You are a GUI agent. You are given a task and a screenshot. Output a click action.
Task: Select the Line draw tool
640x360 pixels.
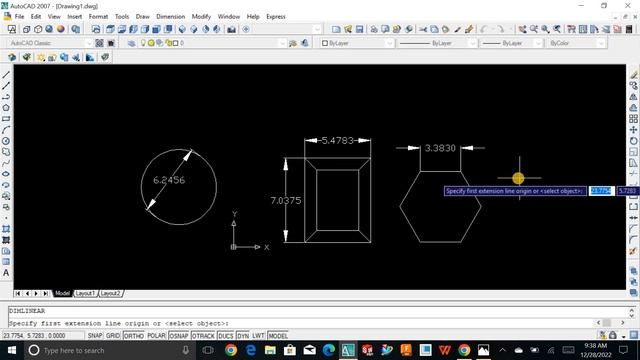click(x=6, y=75)
